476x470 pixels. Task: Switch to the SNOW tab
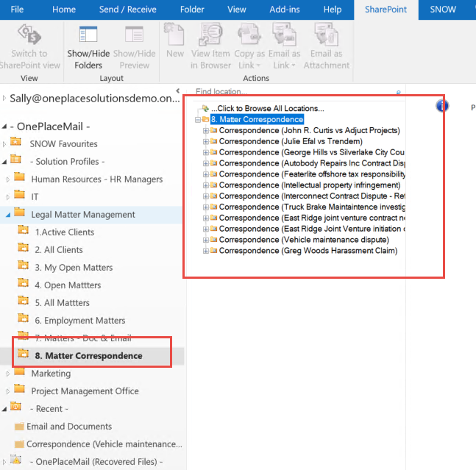[443, 10]
